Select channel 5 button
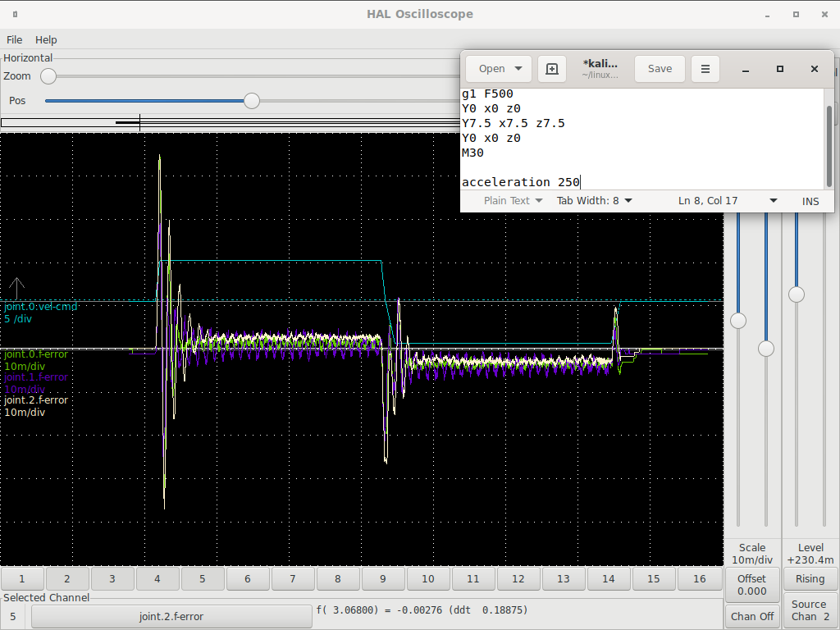Viewport: 840px width, 630px height. pos(203,578)
